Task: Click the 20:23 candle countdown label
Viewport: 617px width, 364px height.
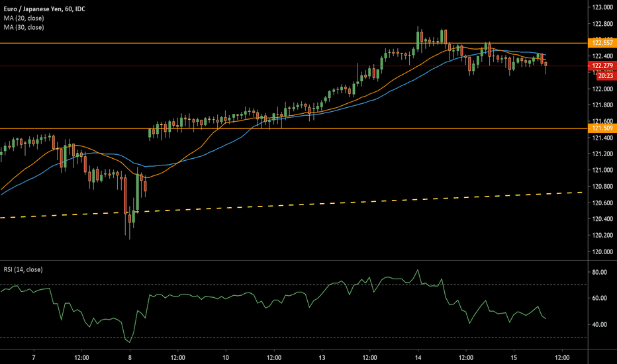Action: click(604, 76)
